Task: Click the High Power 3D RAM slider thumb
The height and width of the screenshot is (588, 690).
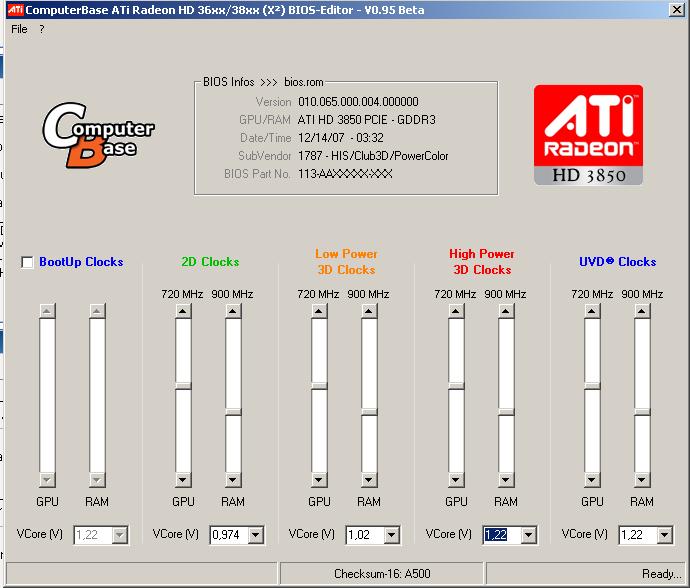Action: (506, 412)
